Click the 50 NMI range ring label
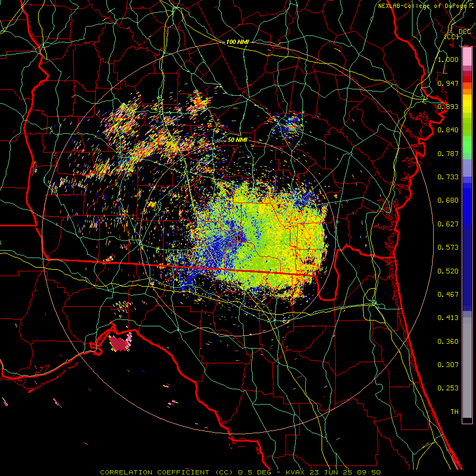 pyautogui.click(x=237, y=140)
